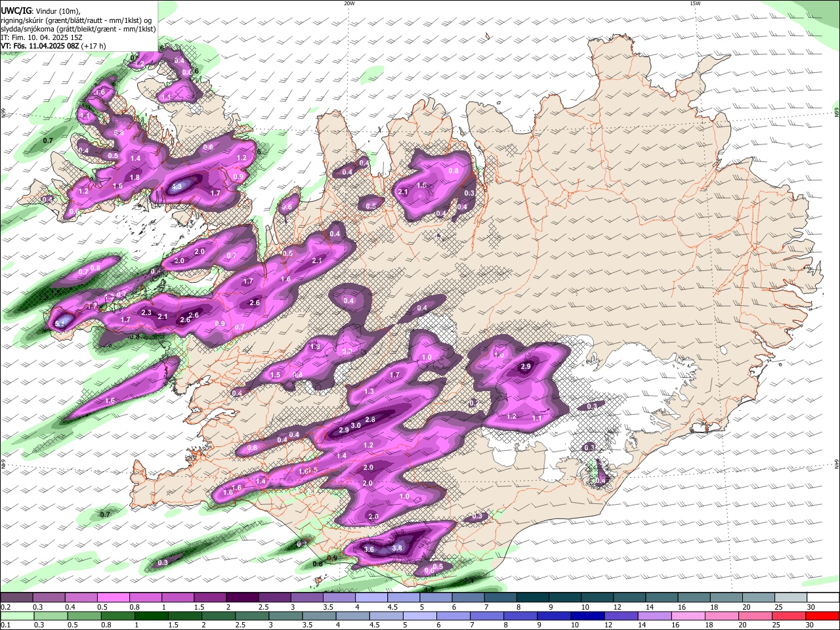Click the 'slydda/snjókoma' description line
The image size is (840, 630).
click(x=78, y=29)
